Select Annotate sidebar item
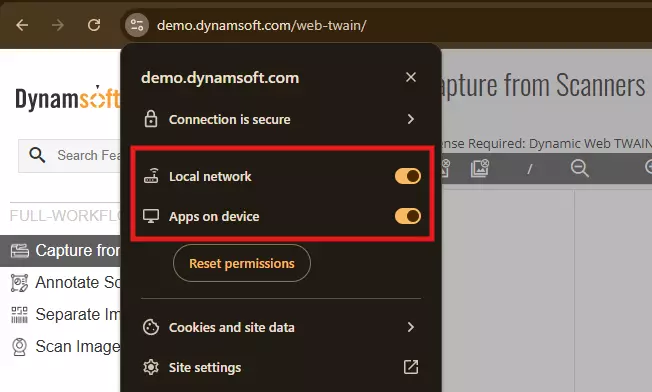The width and height of the screenshot is (652, 392). pyautogui.click(x=60, y=283)
